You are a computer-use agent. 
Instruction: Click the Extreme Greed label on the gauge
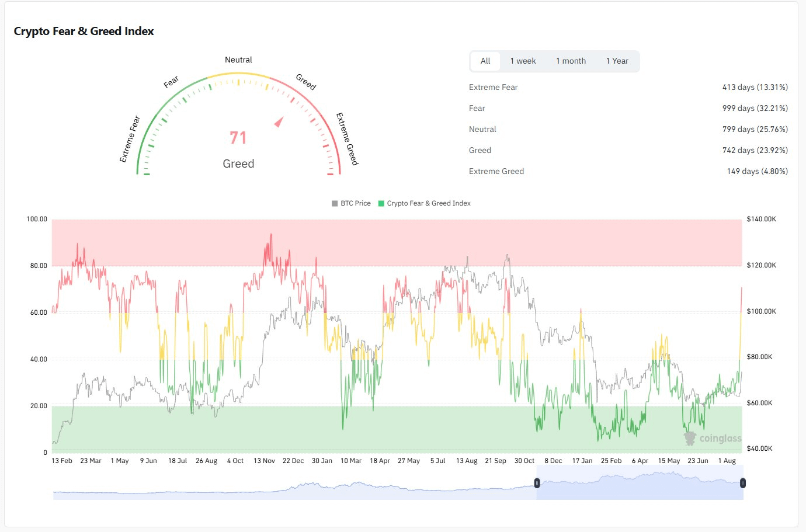pyautogui.click(x=347, y=139)
